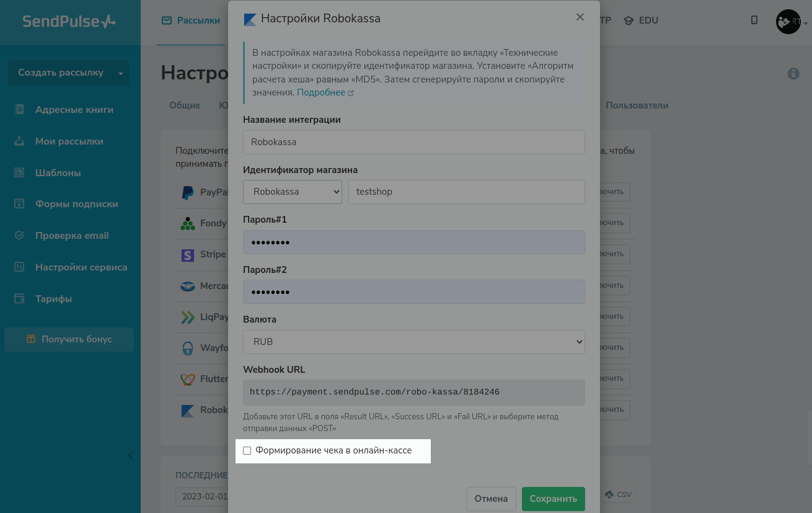The width and height of the screenshot is (812, 513).
Task: Open Настройки сервиса in sidebar
Action: pos(81,267)
